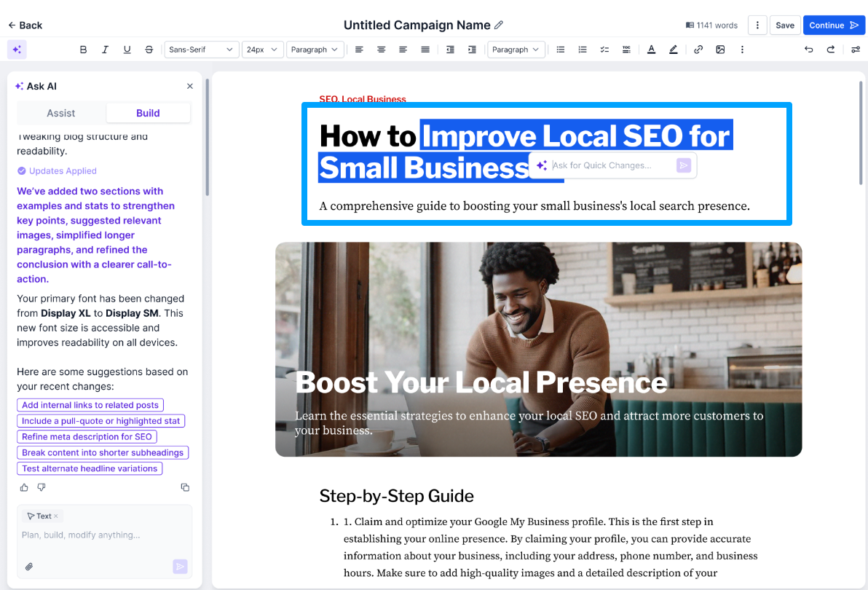
Task: Click the undo arrow icon
Action: click(x=809, y=50)
